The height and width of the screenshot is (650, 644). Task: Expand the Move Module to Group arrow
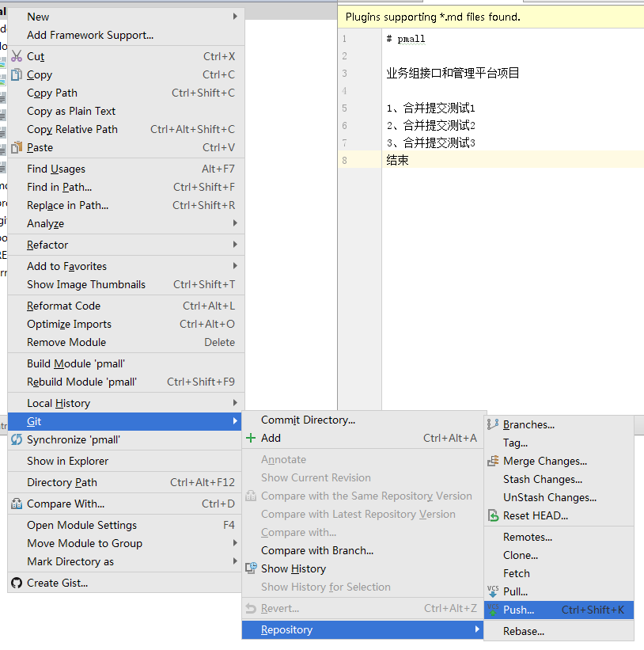235,543
